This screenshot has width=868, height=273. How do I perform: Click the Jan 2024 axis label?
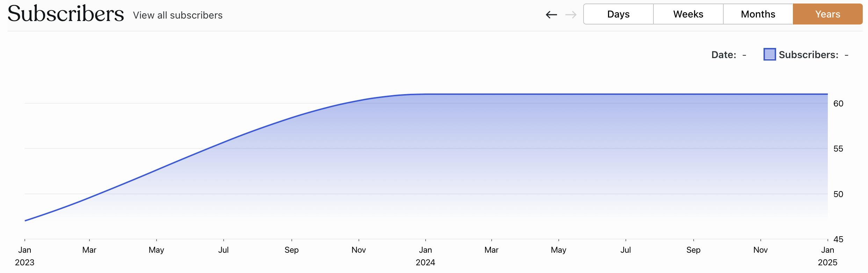click(x=425, y=256)
